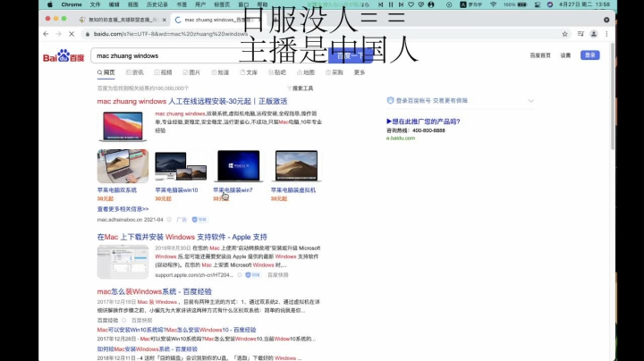This screenshot has height=361, width=644.
Task: Click the 登录 button
Action: tap(590, 55)
